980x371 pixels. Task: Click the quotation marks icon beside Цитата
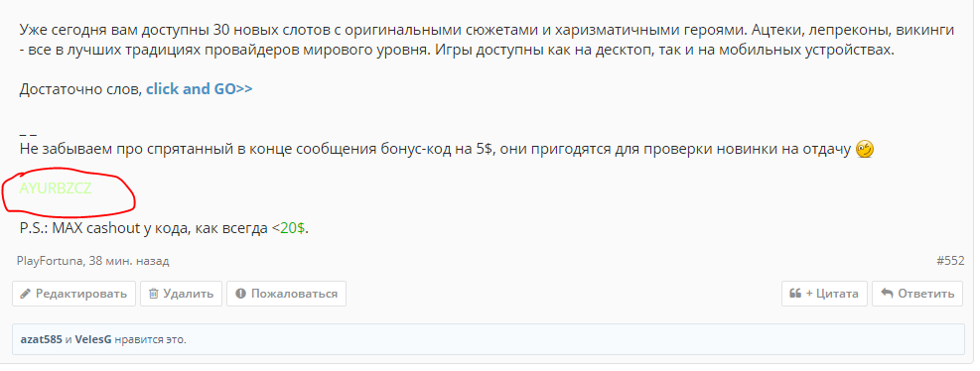tap(795, 294)
